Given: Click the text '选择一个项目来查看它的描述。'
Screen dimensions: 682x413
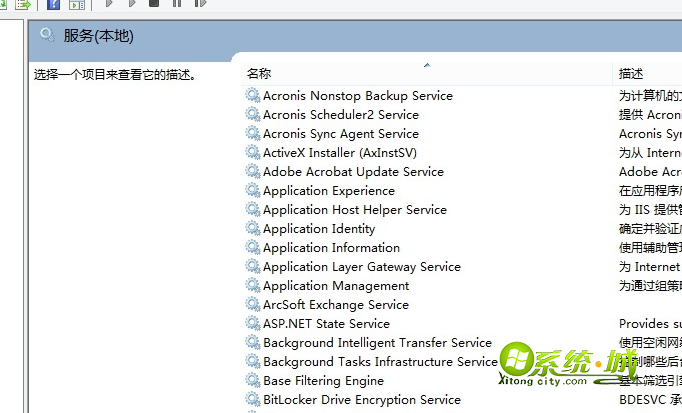Looking at the screenshot, I should 115,75.
